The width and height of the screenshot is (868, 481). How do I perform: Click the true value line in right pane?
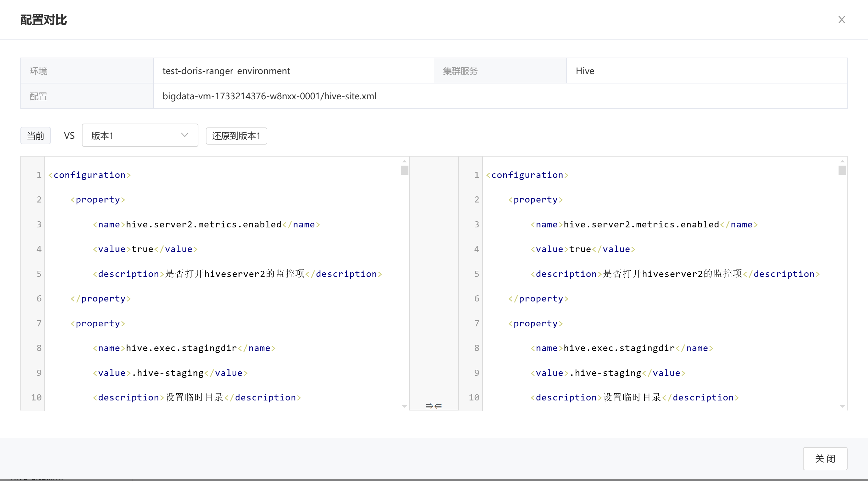[583, 249]
